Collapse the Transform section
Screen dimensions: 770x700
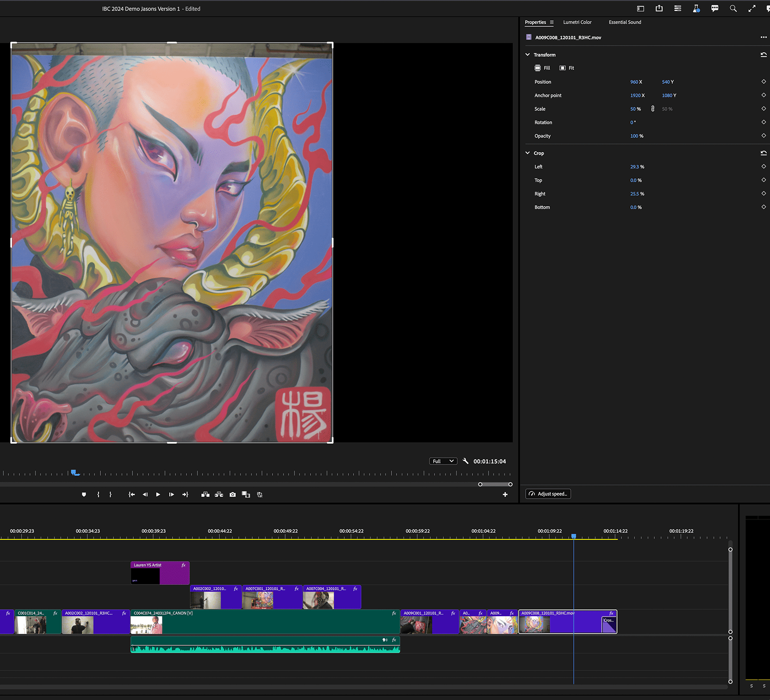click(x=528, y=55)
